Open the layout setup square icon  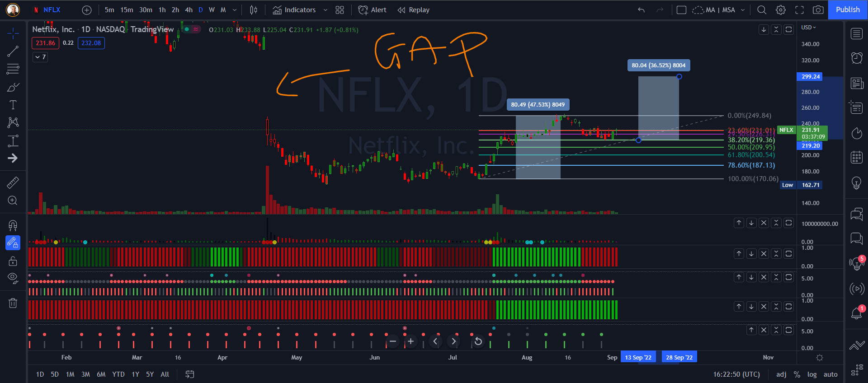coord(681,10)
